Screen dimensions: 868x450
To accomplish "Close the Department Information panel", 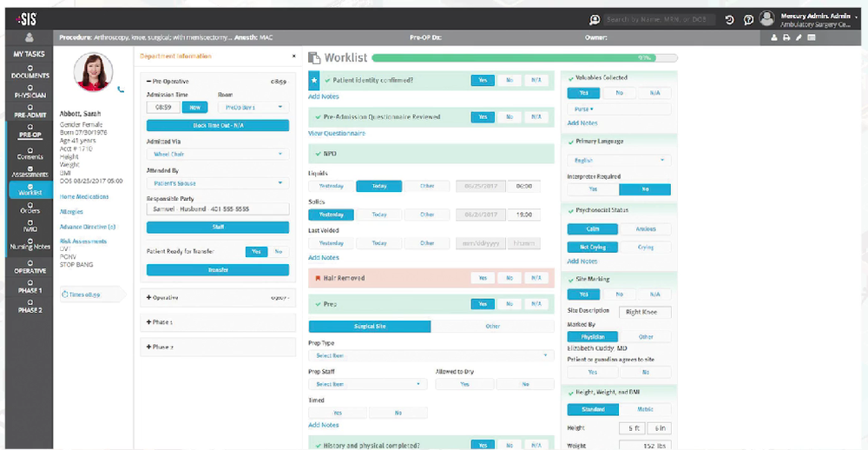I will (x=293, y=56).
